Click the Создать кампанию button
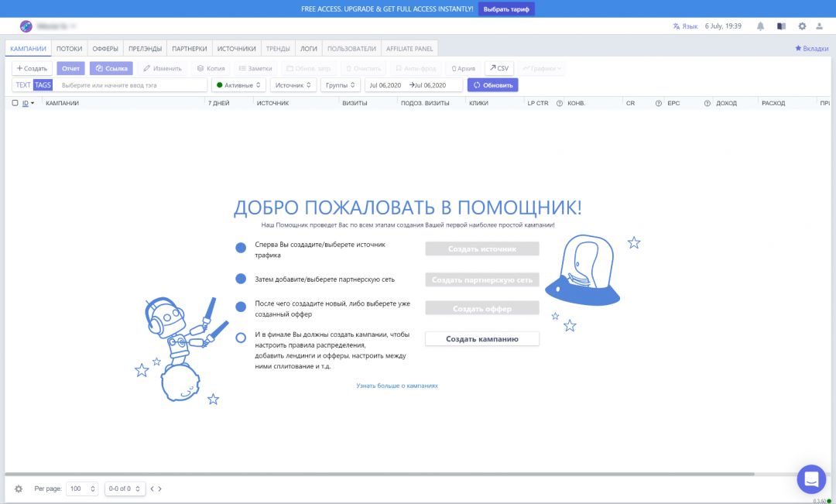 [x=481, y=338]
